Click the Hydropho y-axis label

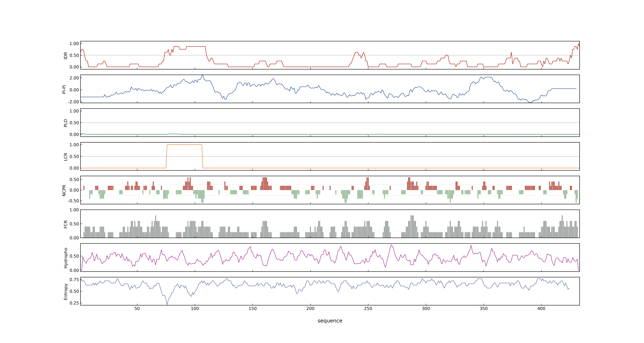pyautogui.click(x=66, y=258)
